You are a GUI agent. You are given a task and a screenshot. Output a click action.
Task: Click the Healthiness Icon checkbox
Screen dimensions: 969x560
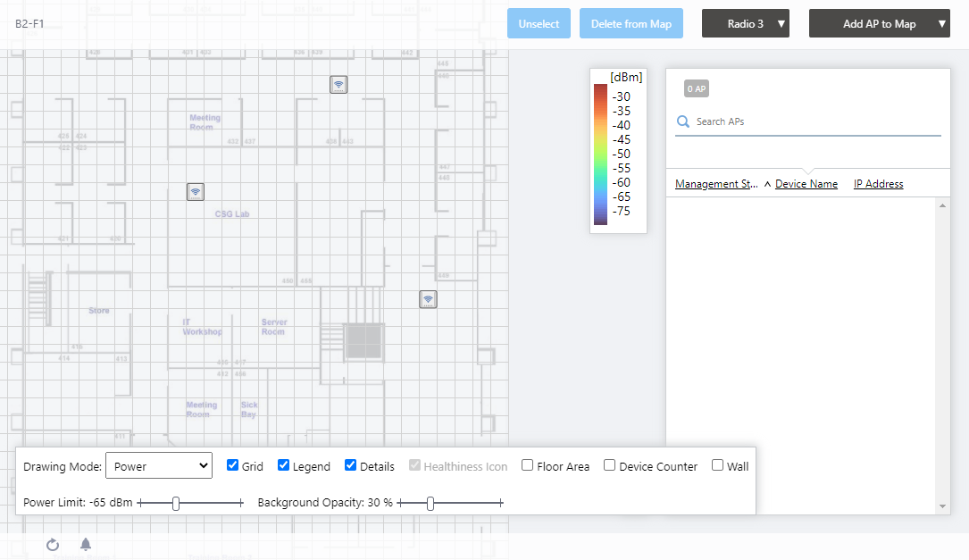[414, 465]
